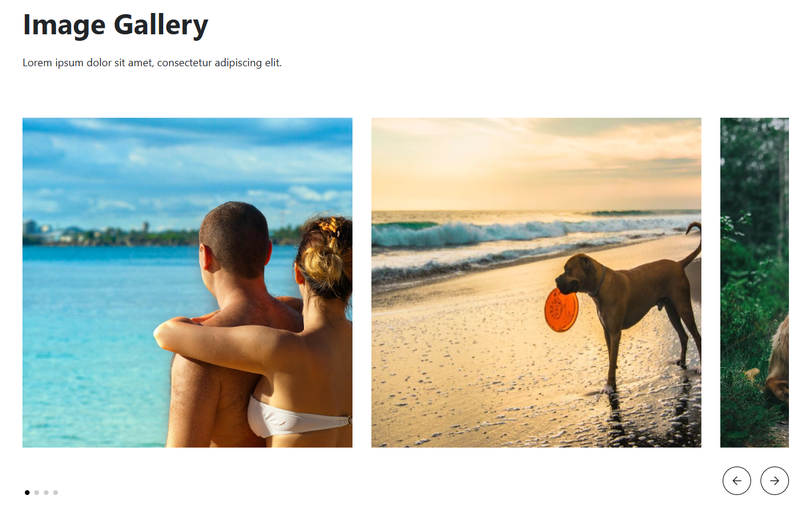The width and height of the screenshot is (812, 505).
Task: Go to previous gallery slide arrow
Action: 736,481
